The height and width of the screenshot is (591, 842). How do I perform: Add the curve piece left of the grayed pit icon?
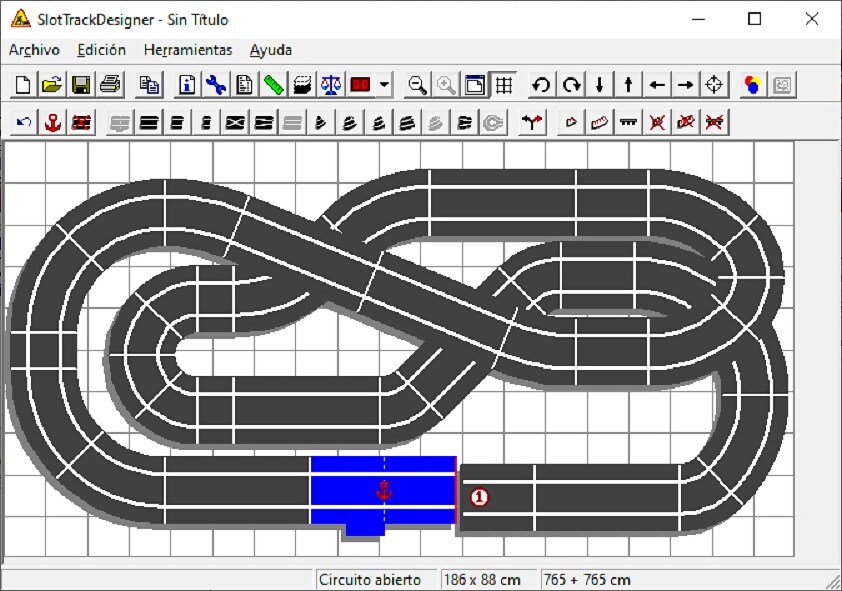pyautogui.click(x=464, y=123)
